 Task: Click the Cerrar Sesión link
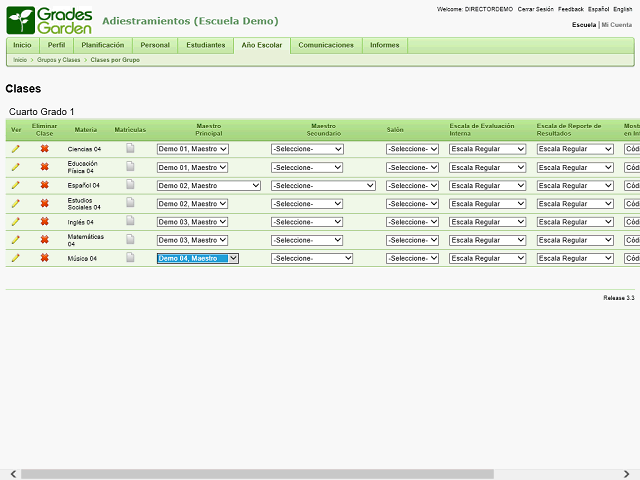[x=535, y=8]
